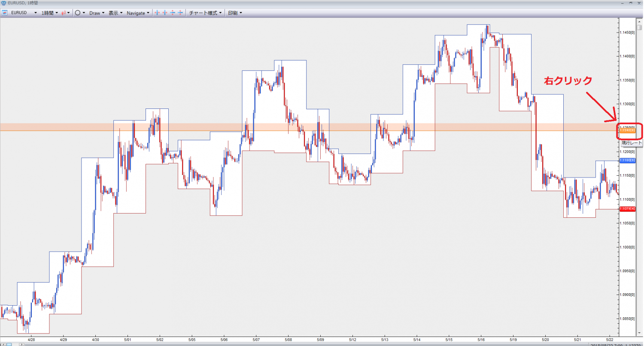
Task: Open the 印刷 menu
Action: 235,13
